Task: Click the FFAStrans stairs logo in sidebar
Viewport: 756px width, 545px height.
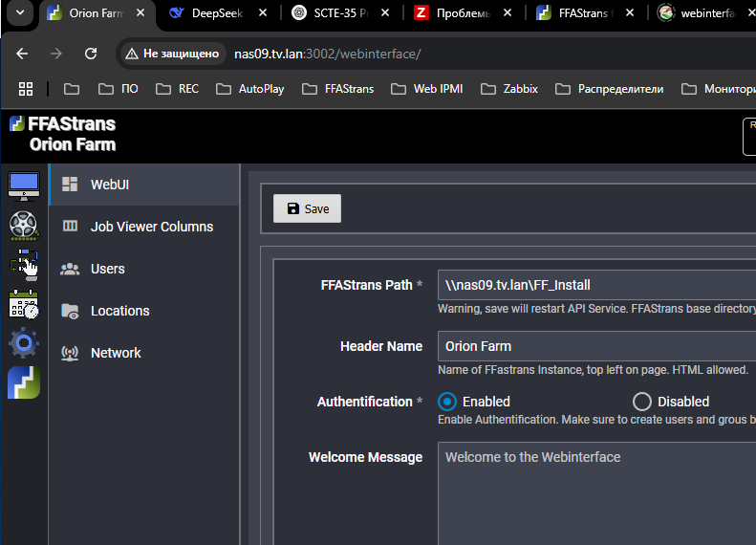Action: [x=24, y=382]
